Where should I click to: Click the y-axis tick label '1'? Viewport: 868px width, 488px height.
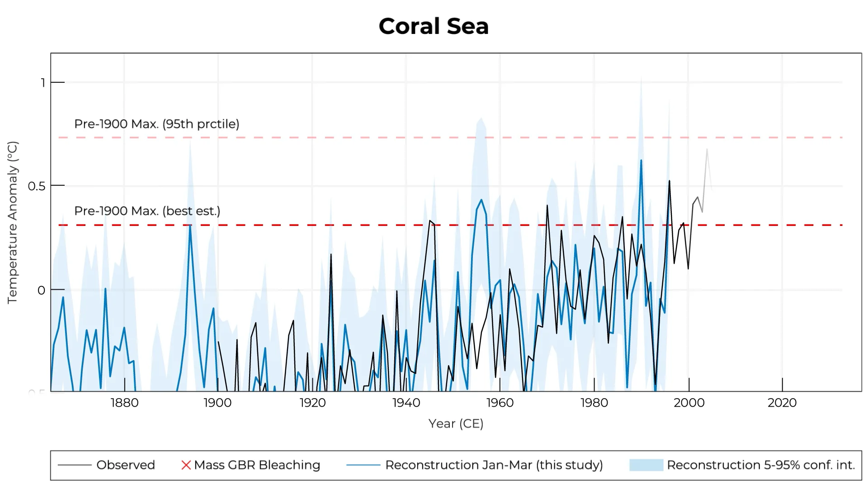coord(43,83)
